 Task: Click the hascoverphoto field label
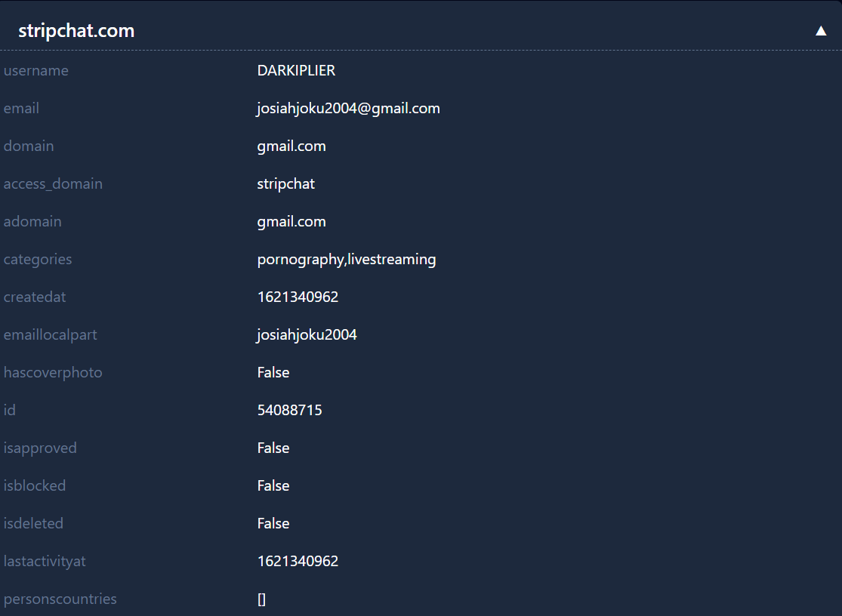point(53,373)
